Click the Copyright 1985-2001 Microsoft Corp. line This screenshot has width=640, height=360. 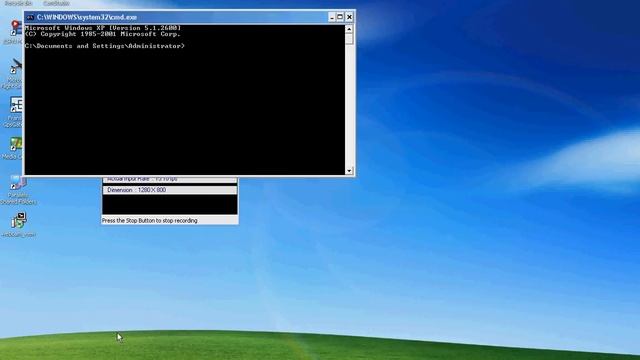(102, 34)
